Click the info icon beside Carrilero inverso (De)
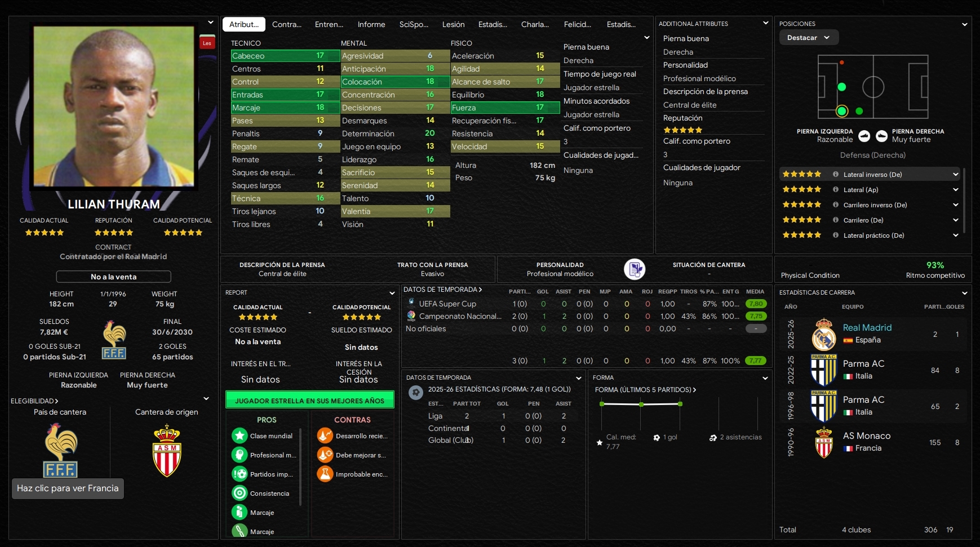The height and width of the screenshot is (547, 980). pos(836,205)
